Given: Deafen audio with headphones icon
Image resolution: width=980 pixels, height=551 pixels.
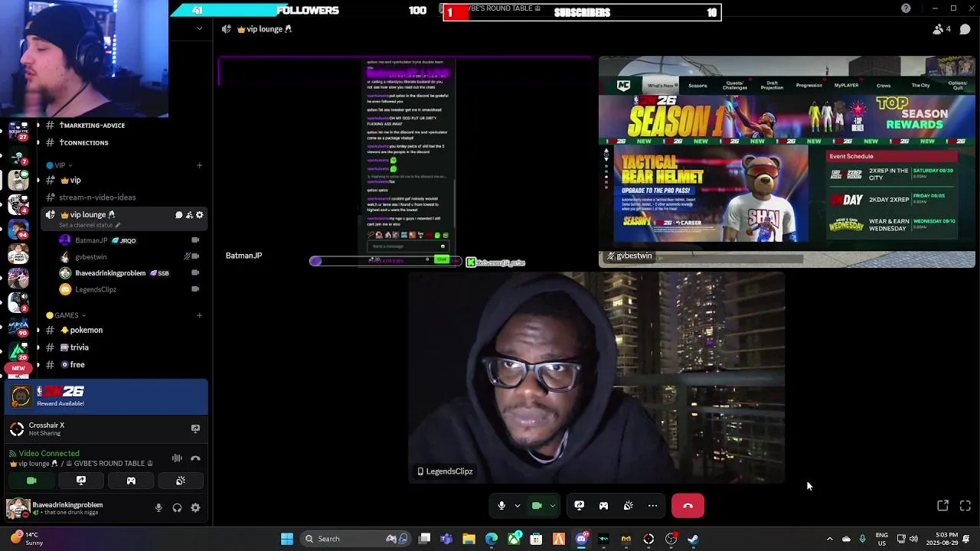Looking at the screenshot, I should pos(177,508).
